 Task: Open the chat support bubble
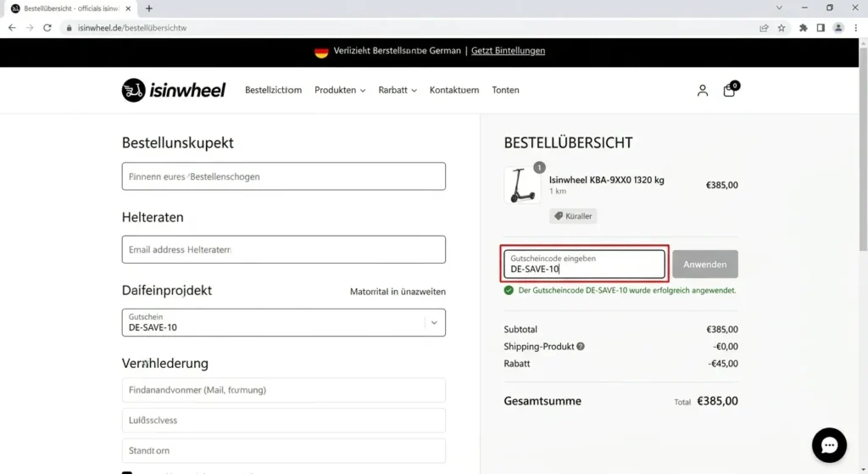829,444
